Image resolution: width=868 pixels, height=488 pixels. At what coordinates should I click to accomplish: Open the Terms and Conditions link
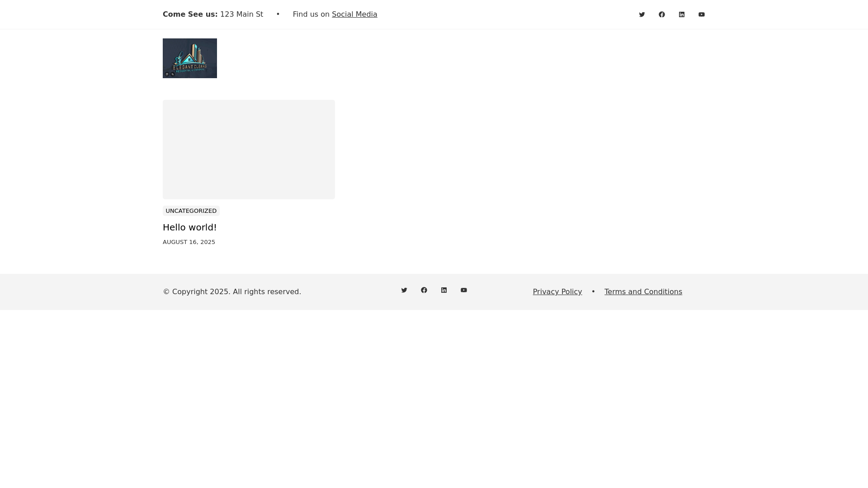[643, 292]
